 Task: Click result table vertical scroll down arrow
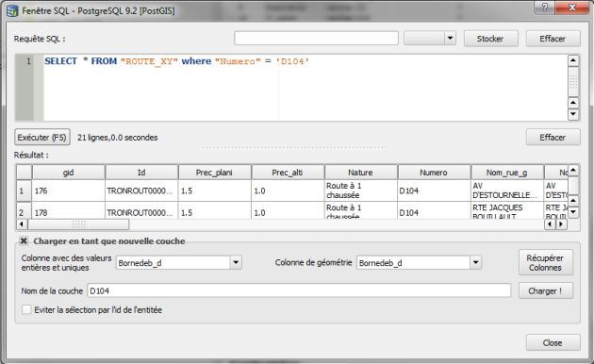573,212
